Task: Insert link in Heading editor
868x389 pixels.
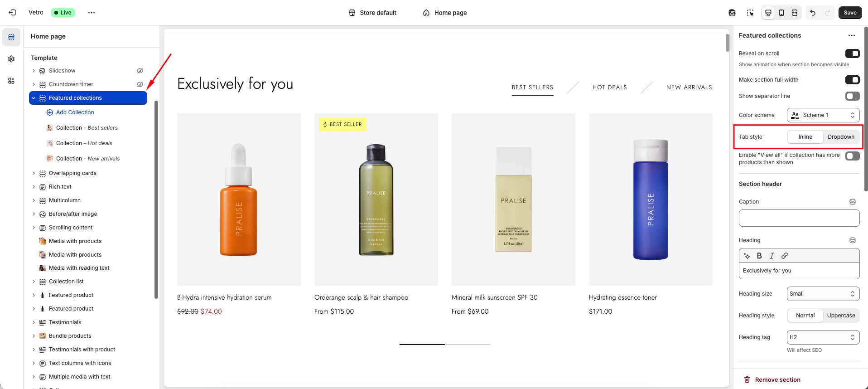Action: click(785, 256)
